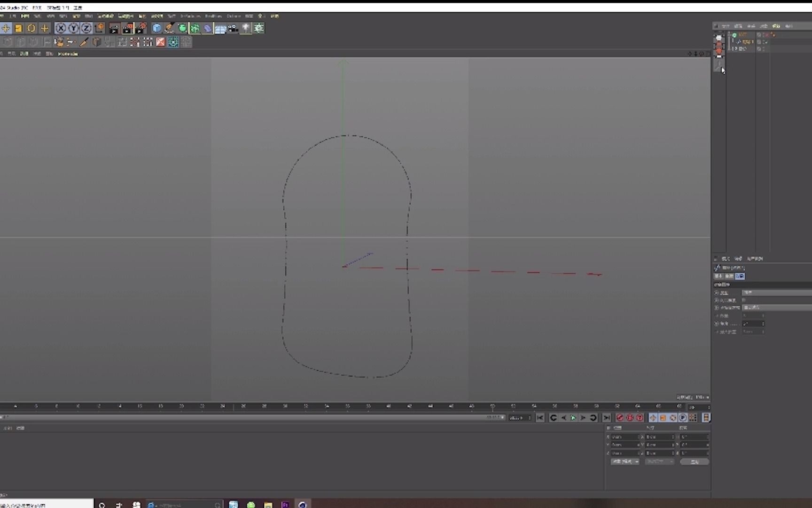Screen dimensions: 812x508
Task: Add a Camera object
Action: click(233, 28)
